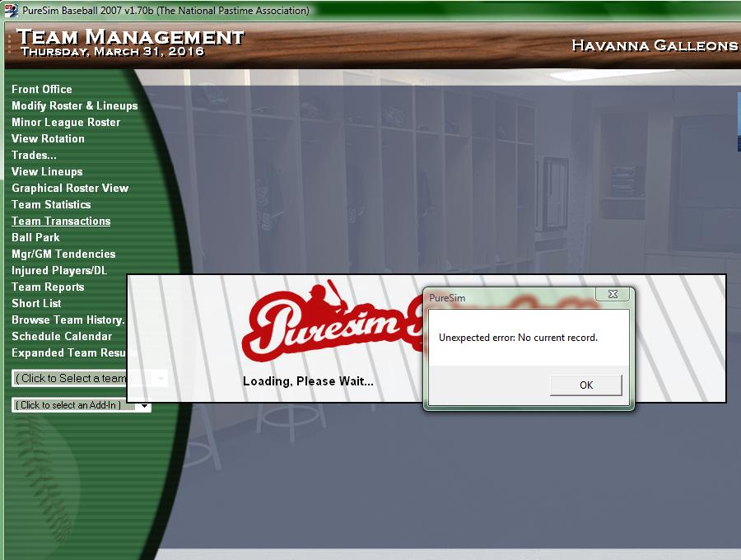Browse Team History

68,320
